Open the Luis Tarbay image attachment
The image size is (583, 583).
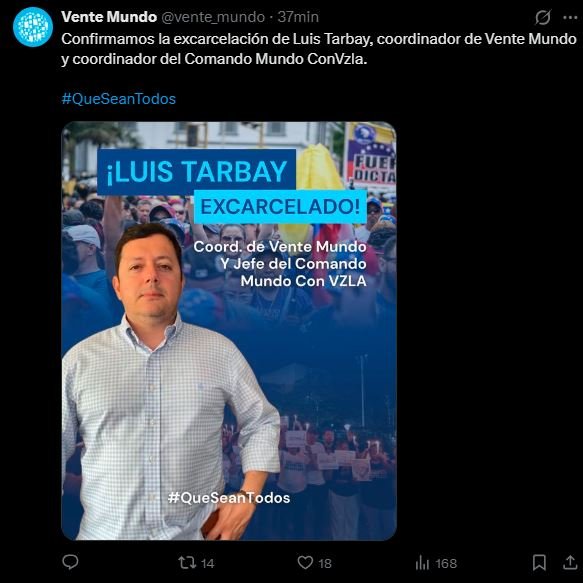point(229,331)
